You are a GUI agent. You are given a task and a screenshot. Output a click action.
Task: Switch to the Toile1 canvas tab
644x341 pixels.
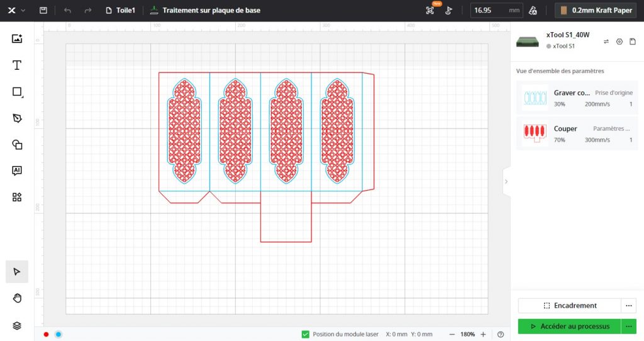coord(120,11)
